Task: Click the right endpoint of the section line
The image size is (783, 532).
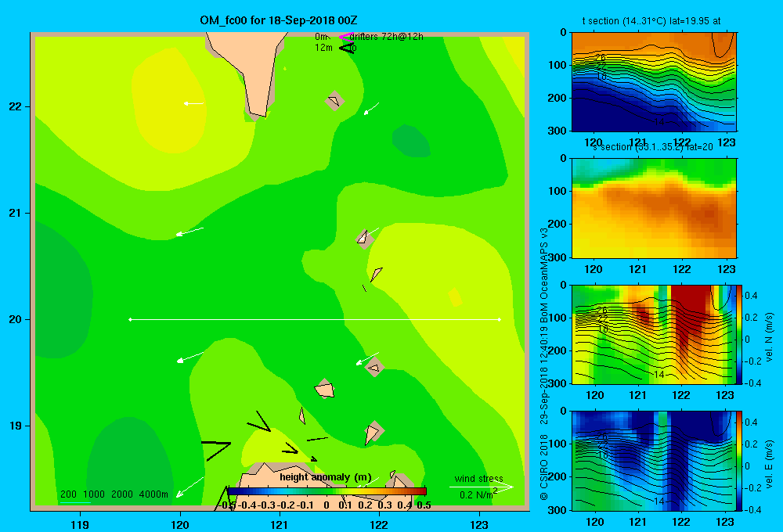Action: [x=500, y=319]
